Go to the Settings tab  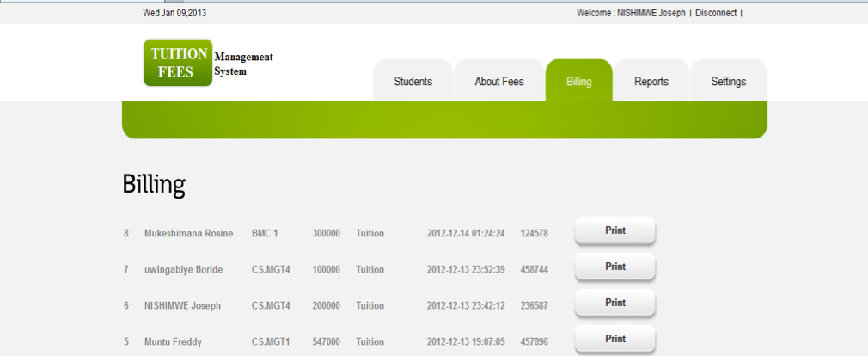[x=729, y=81]
